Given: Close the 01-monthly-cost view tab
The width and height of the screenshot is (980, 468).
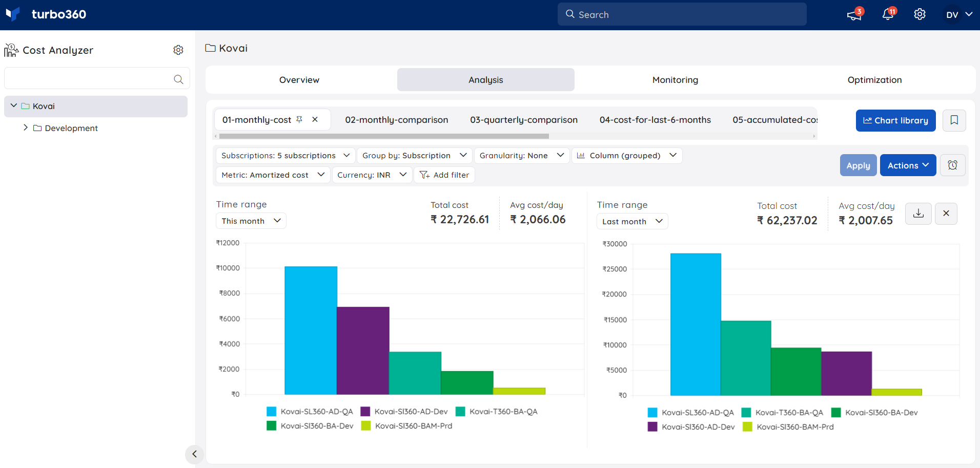Looking at the screenshot, I should [x=315, y=119].
